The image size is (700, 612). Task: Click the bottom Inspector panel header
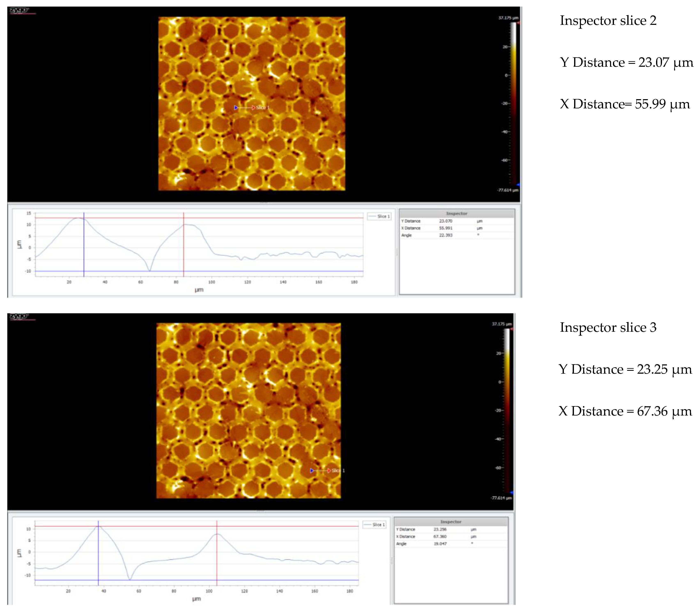(x=451, y=522)
